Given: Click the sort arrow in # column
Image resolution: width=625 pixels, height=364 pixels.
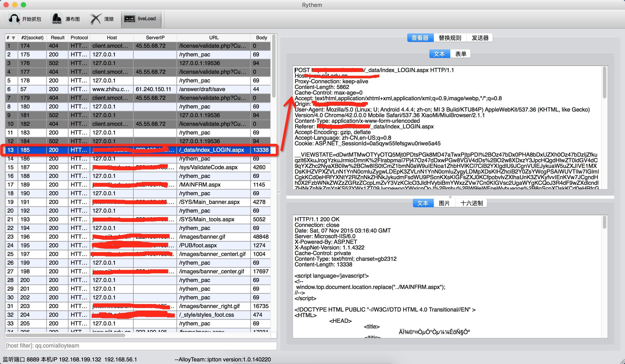Looking at the screenshot, I should click(13, 38).
